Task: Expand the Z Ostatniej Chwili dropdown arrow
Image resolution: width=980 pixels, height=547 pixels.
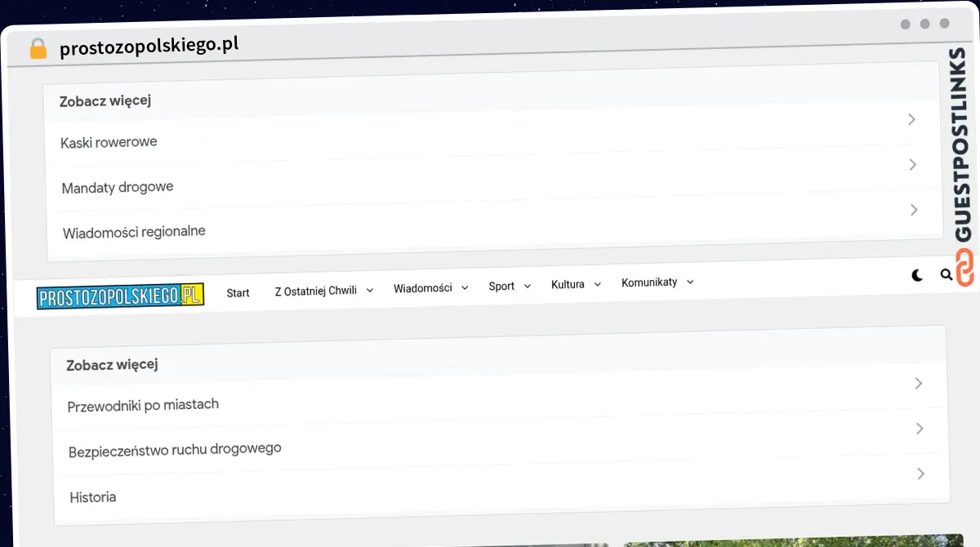Action: (x=370, y=290)
